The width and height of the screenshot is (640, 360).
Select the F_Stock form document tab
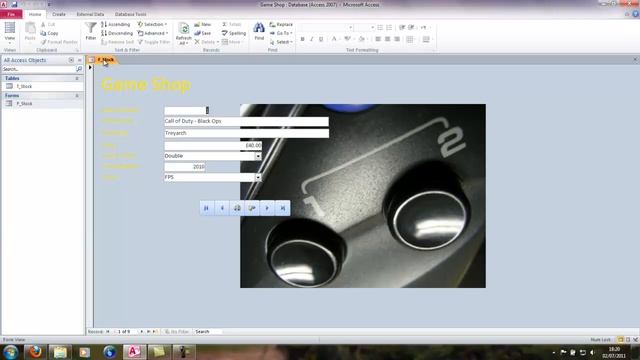(106, 60)
